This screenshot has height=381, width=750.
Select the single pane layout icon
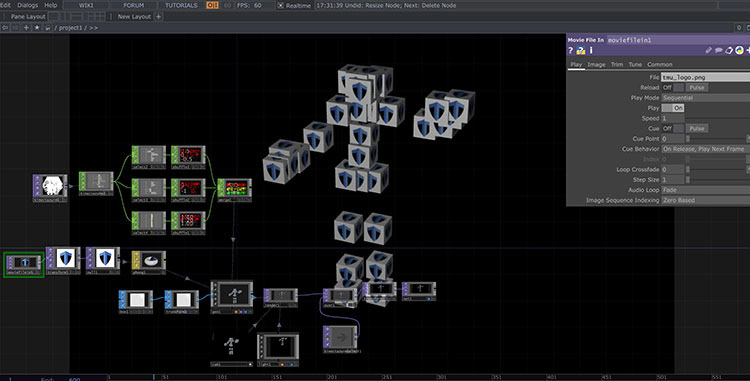(54, 16)
